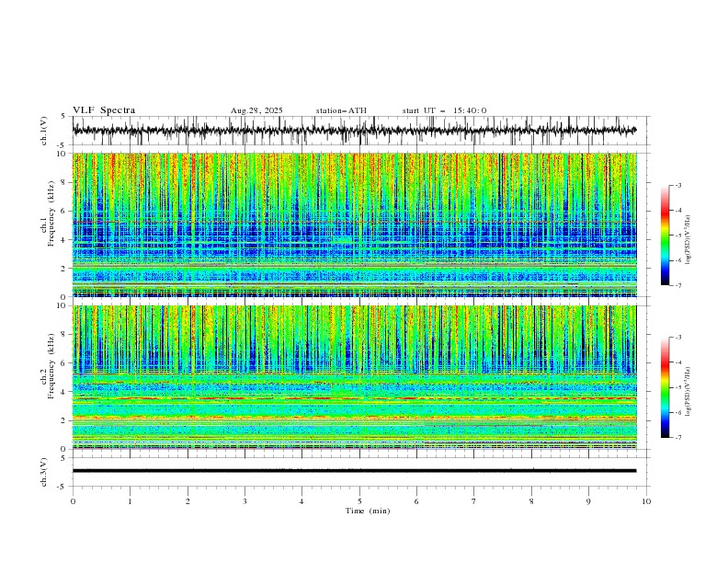
Task: Click the "VLF Spectra" plot title
Action: [104, 110]
